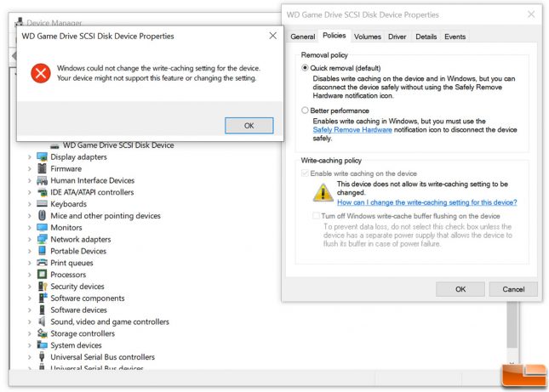Screen dimensions: 549x392
Task: Select the Sound, video and game controllers speaker icon
Action: (42, 321)
